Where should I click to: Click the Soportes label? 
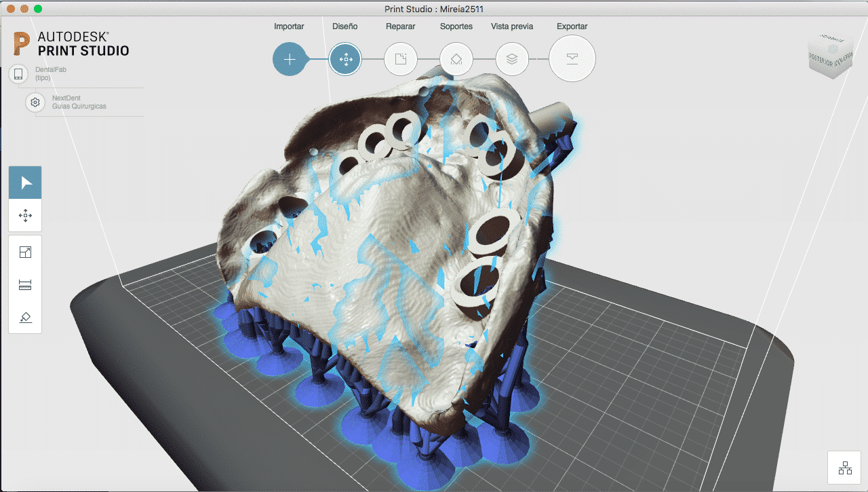[456, 26]
